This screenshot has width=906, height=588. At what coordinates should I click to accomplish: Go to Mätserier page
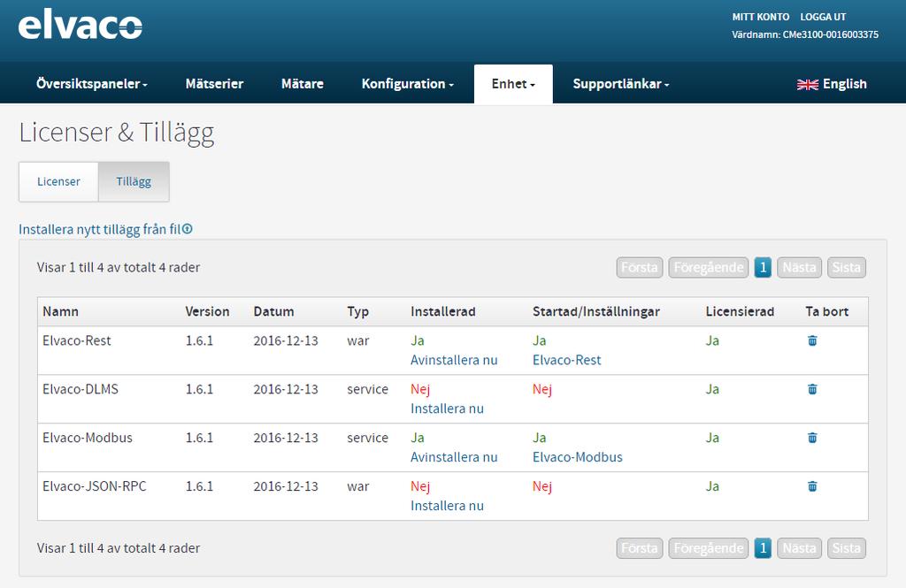(x=214, y=84)
